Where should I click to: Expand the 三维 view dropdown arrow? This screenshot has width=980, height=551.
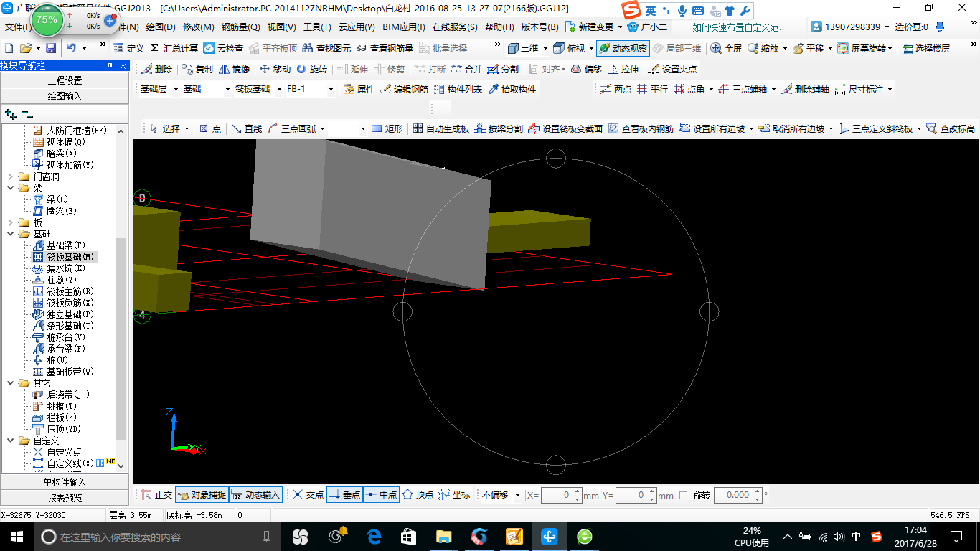pyautogui.click(x=545, y=48)
